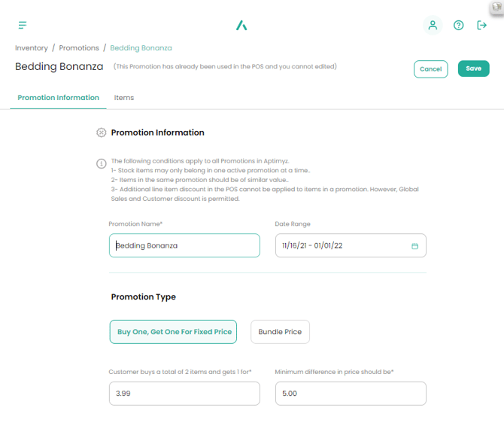Open the user profile icon
The image size is (504, 435).
tap(433, 26)
